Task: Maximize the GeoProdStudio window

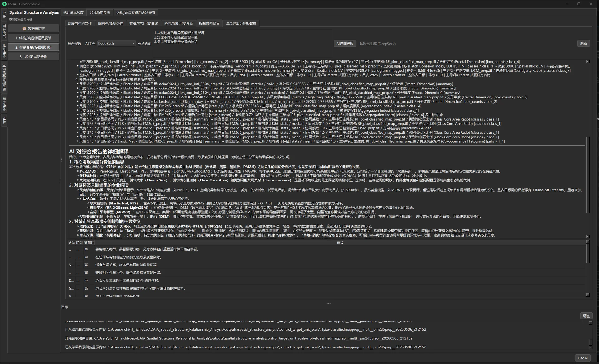Action: click(x=579, y=4)
